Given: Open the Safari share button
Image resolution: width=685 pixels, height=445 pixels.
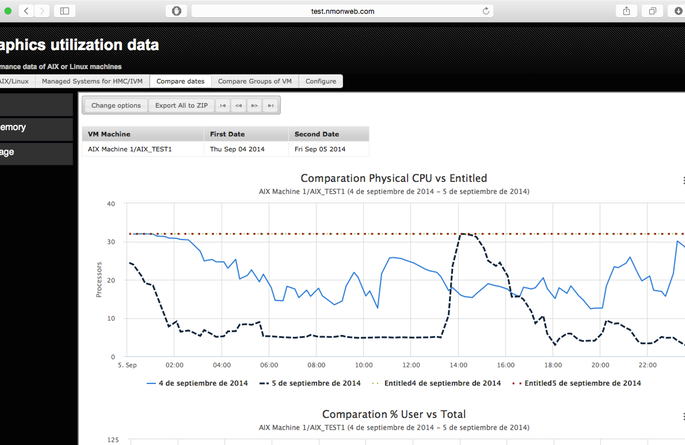Looking at the screenshot, I should coord(626,10).
